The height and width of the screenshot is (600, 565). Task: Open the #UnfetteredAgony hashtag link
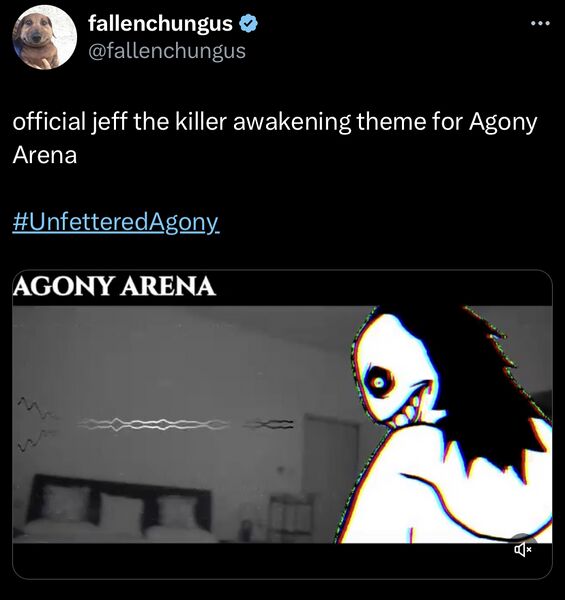tap(116, 222)
